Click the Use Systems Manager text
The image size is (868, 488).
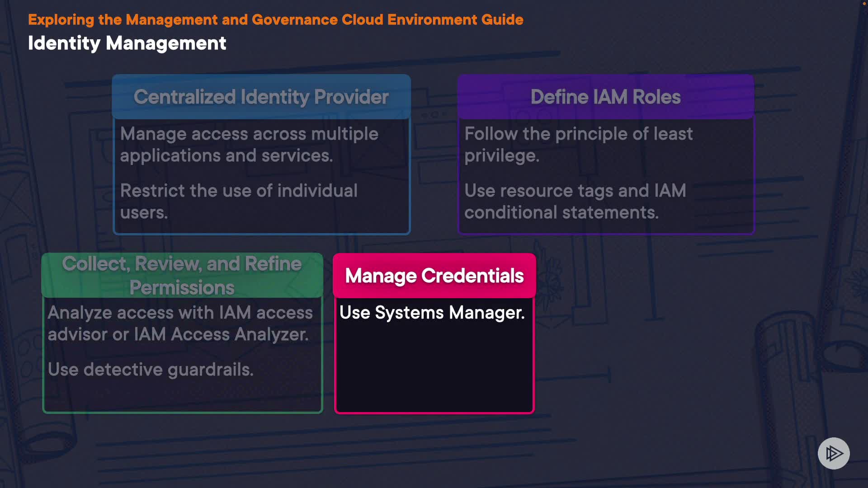click(x=432, y=313)
